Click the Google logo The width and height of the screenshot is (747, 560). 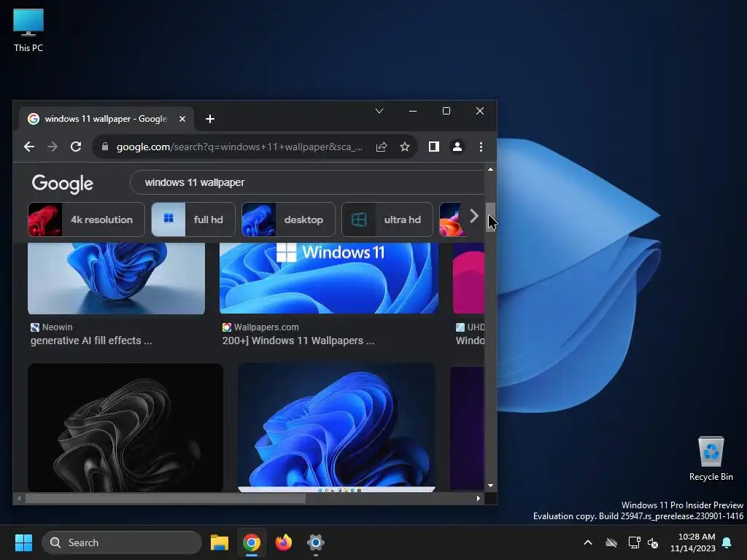(x=63, y=183)
